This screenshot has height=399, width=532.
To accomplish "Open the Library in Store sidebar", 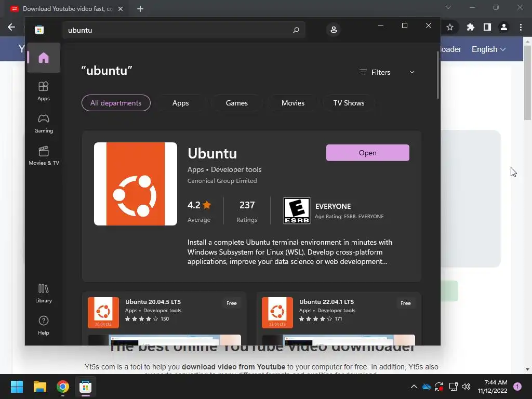I will point(44,294).
